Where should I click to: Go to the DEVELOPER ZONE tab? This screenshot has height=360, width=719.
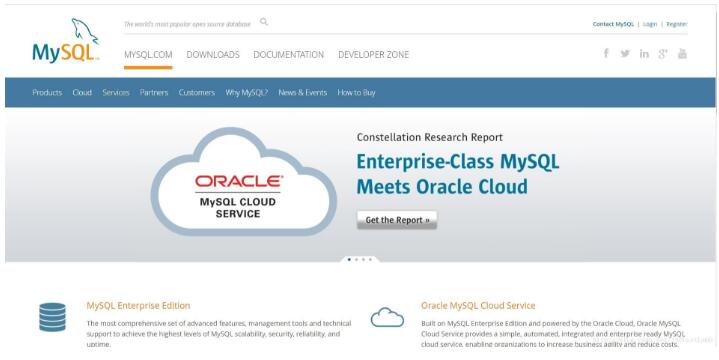click(x=373, y=55)
